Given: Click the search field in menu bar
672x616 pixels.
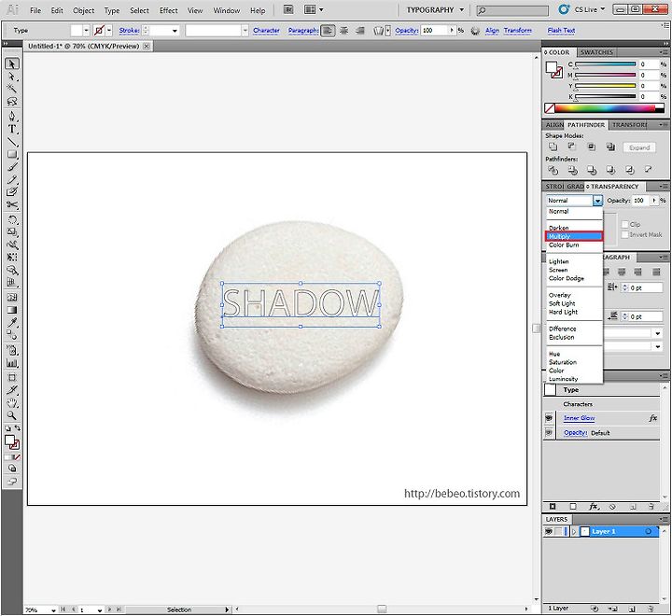Looking at the screenshot, I should click(x=512, y=10).
